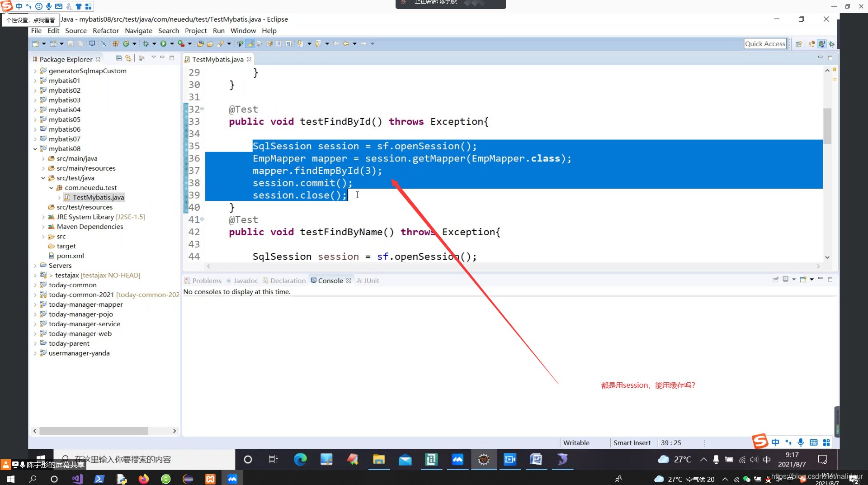Collapse the mybatis08 project
868x485 pixels.
point(35,149)
